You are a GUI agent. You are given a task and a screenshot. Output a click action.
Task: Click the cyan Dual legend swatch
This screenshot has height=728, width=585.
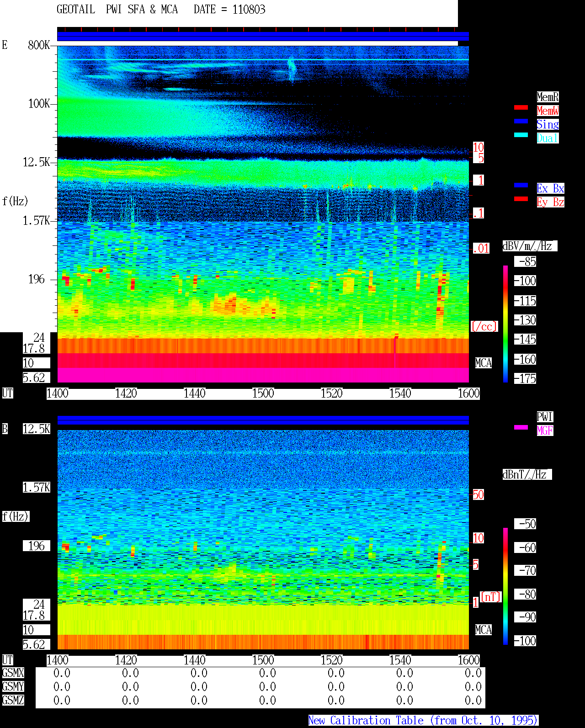(521, 135)
